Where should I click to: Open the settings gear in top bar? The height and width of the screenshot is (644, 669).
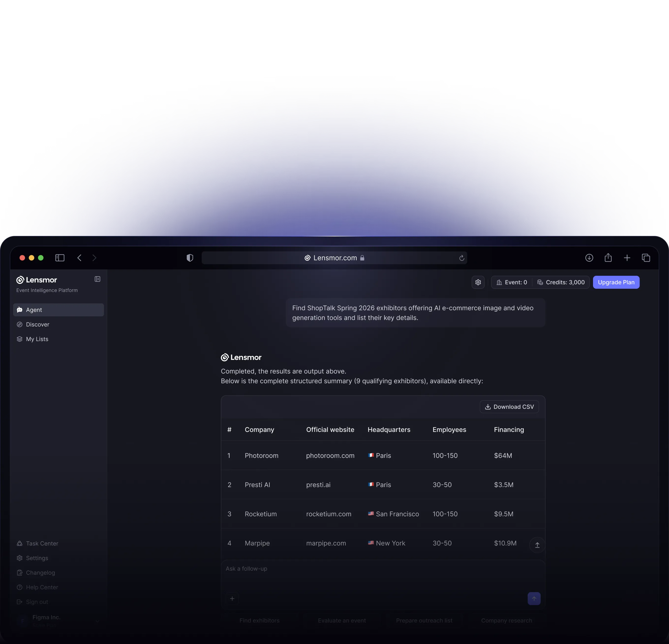(x=478, y=282)
